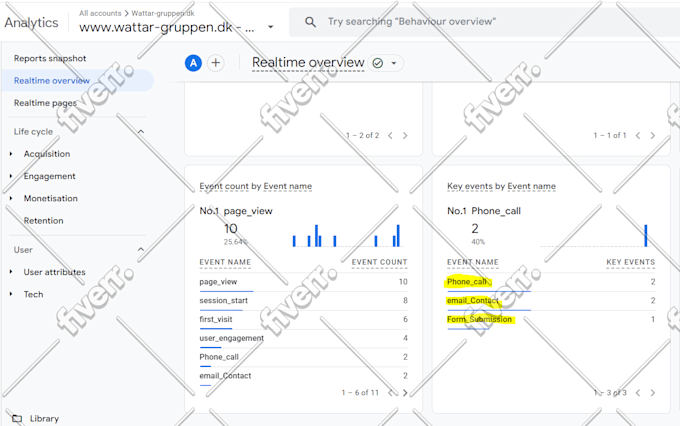The image size is (680, 426).
Task: Click EVENT NAME header in Key events card
Action: (x=473, y=262)
